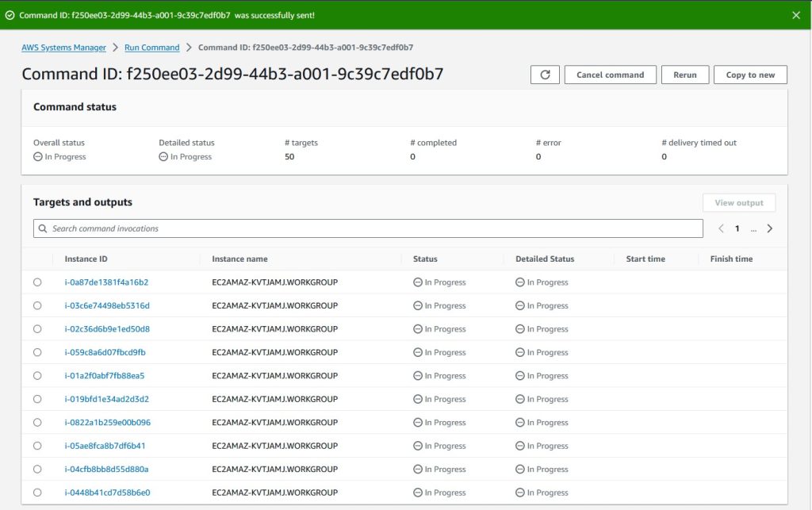This screenshot has height=510, width=812.
Task: Select radio for instance i-02c36d6b9e1ed50d8
Action: click(x=37, y=329)
